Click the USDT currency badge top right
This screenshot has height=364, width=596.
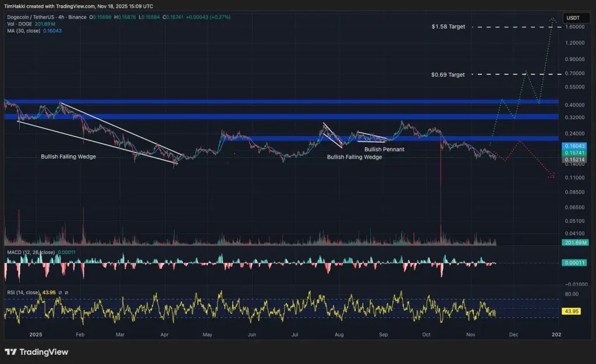(x=576, y=18)
